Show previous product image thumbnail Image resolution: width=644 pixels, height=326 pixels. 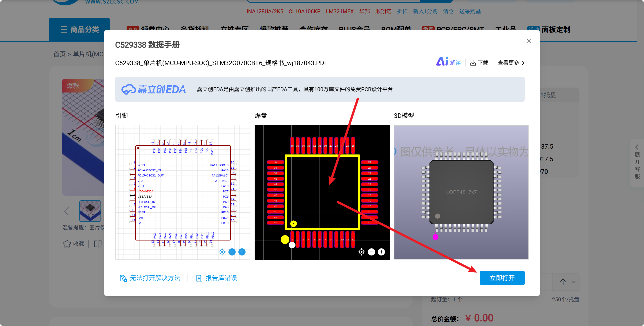(x=67, y=211)
